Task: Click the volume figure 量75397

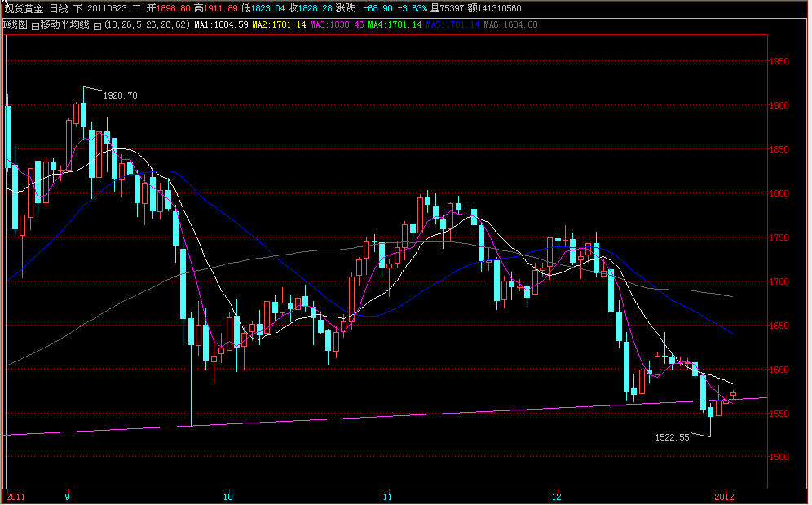Action: click(x=448, y=8)
